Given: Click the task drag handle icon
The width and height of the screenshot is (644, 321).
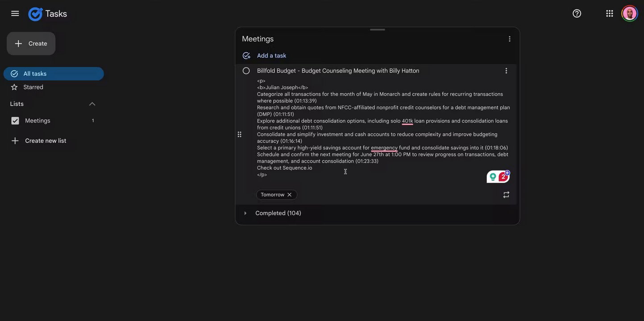Looking at the screenshot, I should click(240, 134).
